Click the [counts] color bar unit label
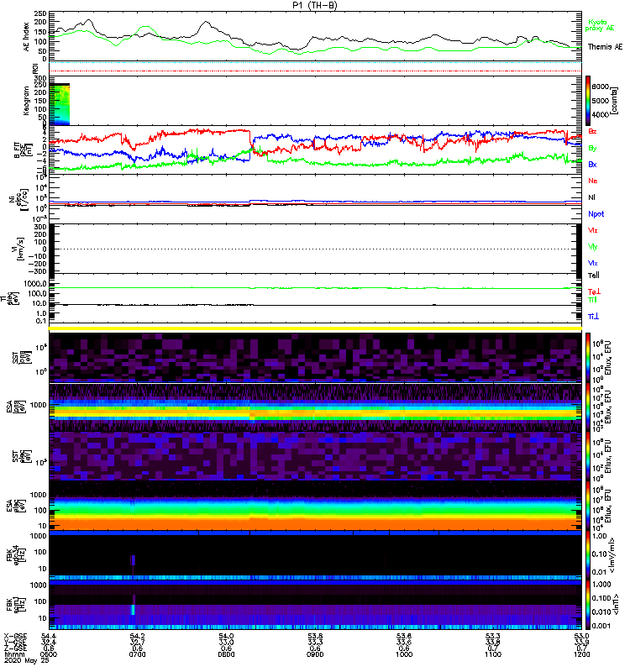This screenshot has height=672, width=630. (615, 101)
